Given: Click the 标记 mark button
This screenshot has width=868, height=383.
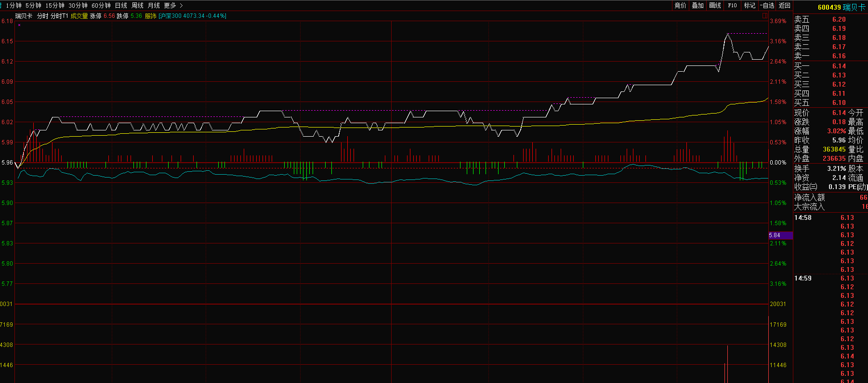Looking at the screenshot, I should point(750,5).
